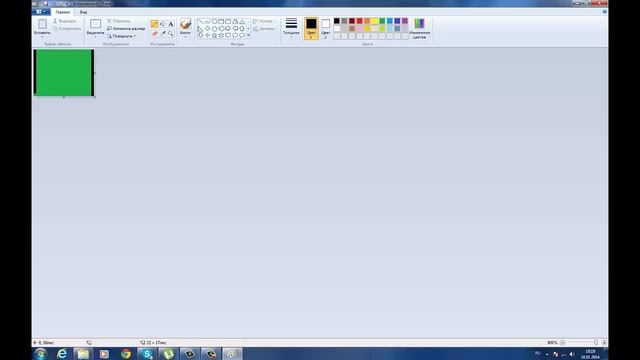Pick the orange swatch in palette

pos(367,21)
